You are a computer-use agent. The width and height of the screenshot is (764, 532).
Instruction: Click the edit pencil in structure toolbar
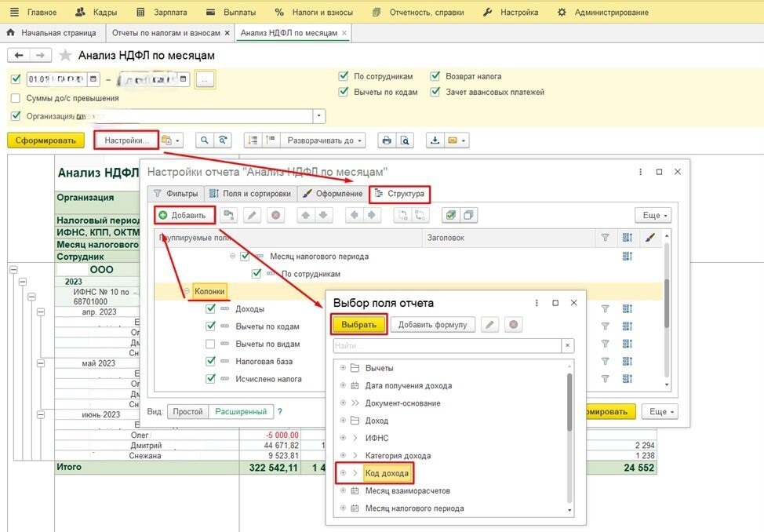point(252,215)
